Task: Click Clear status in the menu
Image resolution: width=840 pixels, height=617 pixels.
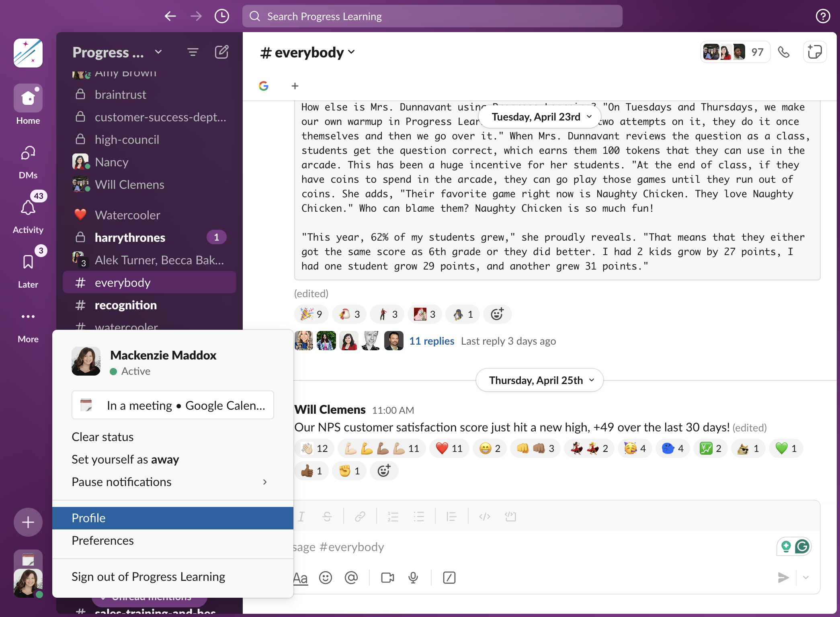Action: tap(173, 437)
